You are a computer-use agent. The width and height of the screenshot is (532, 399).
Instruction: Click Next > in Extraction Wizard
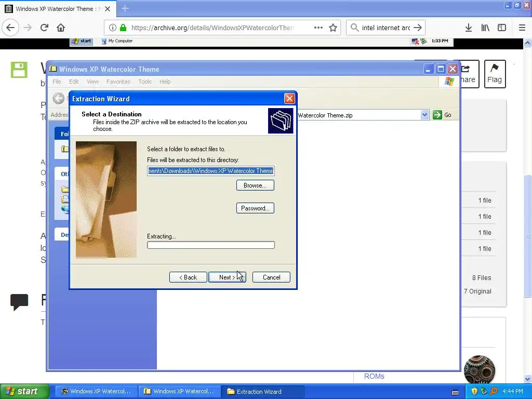pyautogui.click(x=227, y=277)
